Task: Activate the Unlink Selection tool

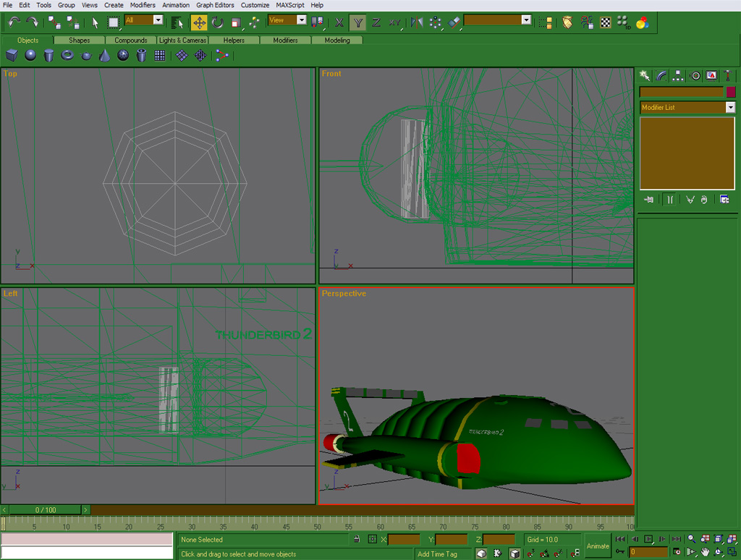Action: (x=73, y=22)
